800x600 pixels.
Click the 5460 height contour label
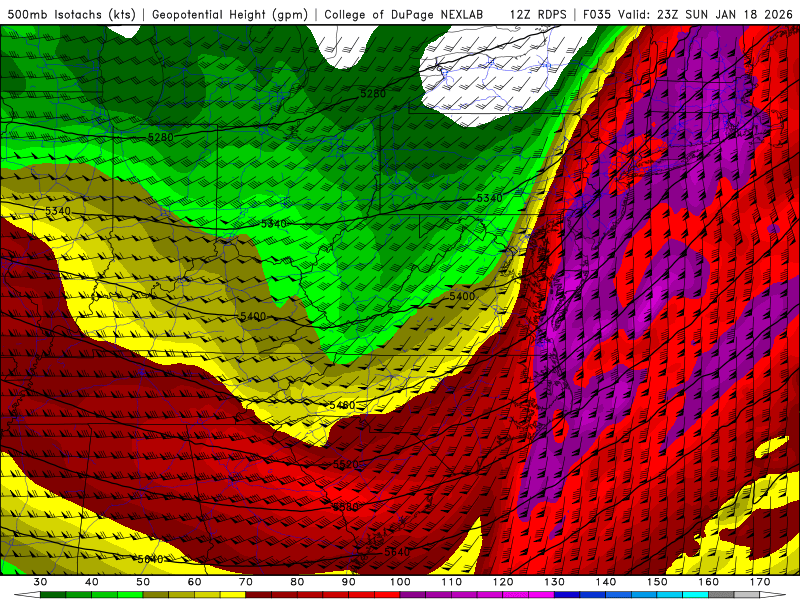342,405
